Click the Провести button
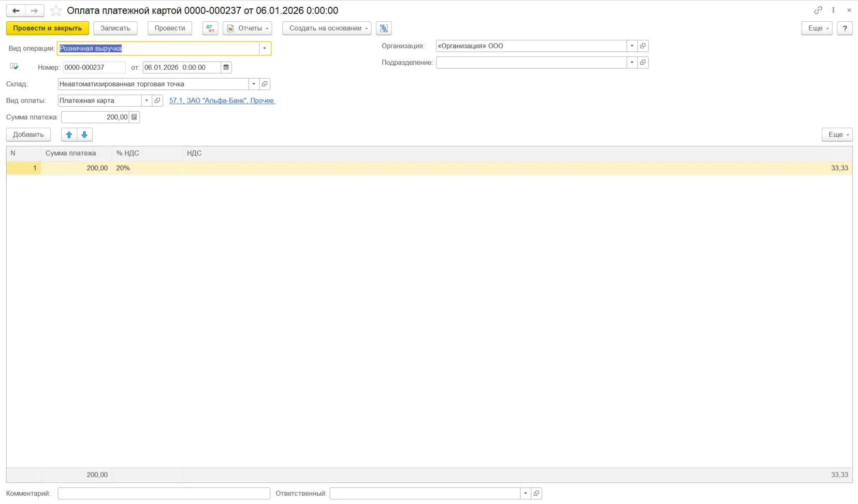Image resolution: width=858 pixels, height=504 pixels. point(170,28)
